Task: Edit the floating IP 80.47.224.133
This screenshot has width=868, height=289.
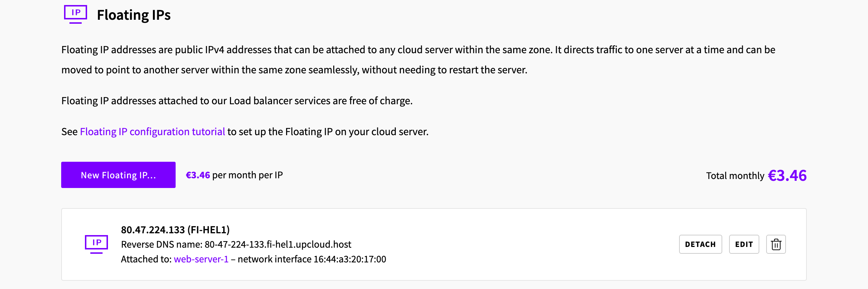Action: click(744, 244)
